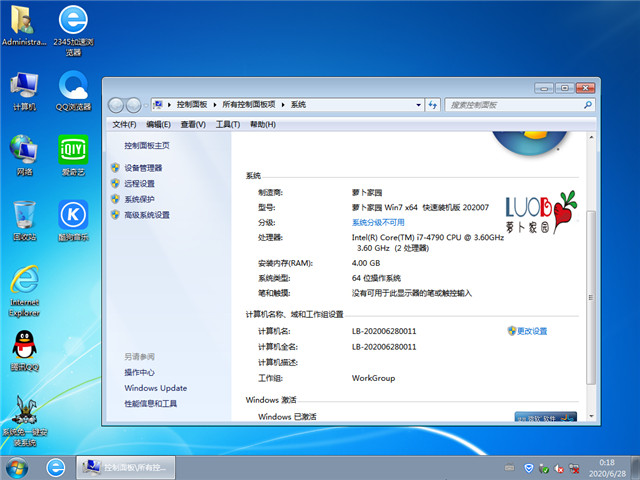Launch the 2345 browser desktop icon

(x=73, y=31)
